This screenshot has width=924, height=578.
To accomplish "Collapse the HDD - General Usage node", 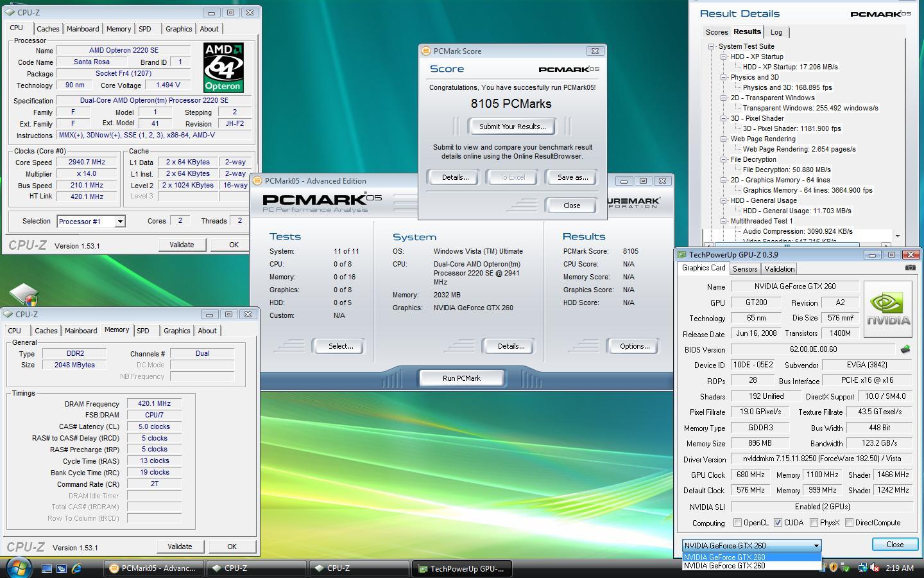I will pos(724,200).
